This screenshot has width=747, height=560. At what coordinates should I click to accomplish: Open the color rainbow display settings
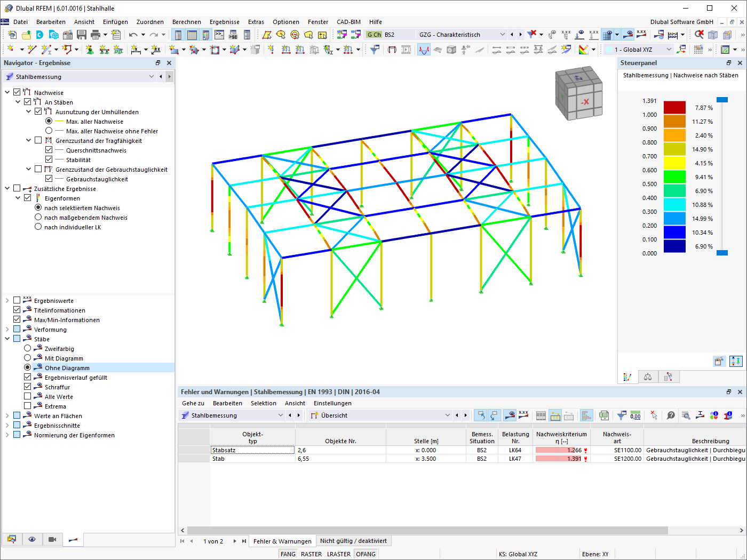pyautogui.click(x=584, y=50)
